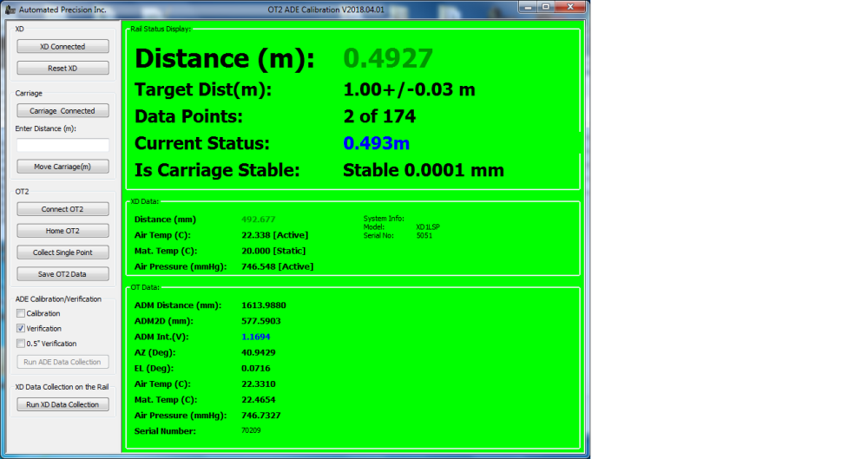Maximize the OT2 ADE Calibration window
The image size is (868, 459).
pyautogui.click(x=546, y=7)
